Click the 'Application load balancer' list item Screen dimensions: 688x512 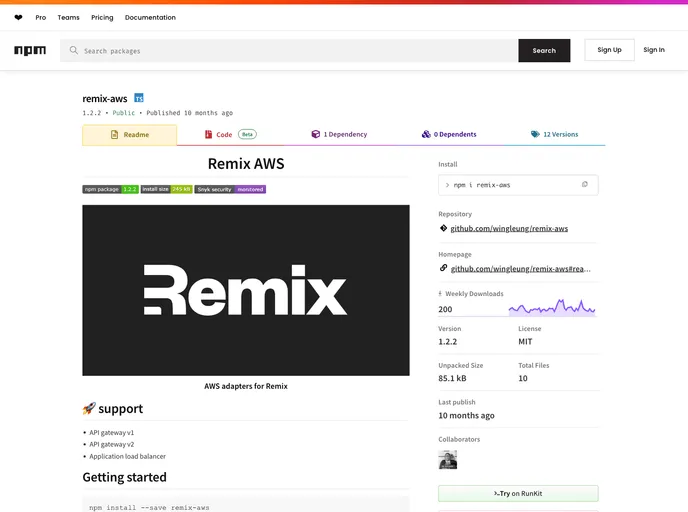click(x=127, y=456)
